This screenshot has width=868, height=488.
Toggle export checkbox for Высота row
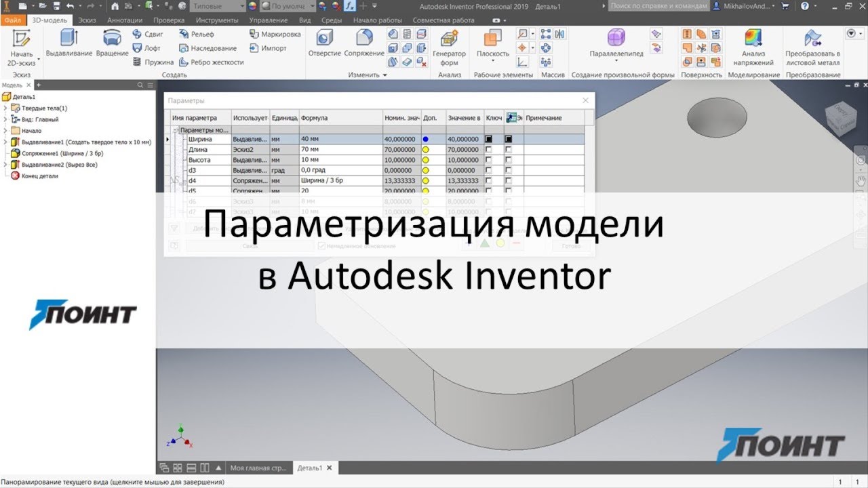point(509,160)
